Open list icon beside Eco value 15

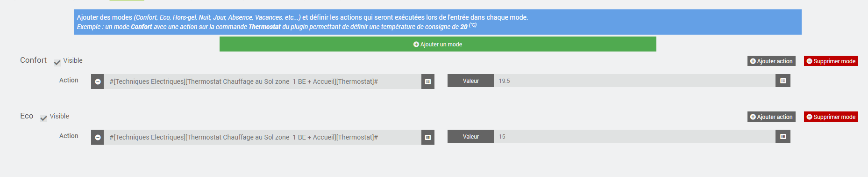783,136
